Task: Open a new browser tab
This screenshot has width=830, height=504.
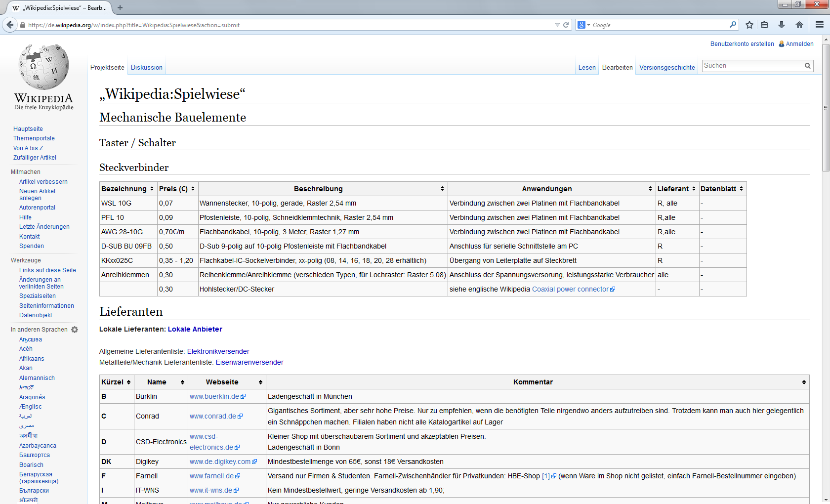Action: [x=120, y=8]
